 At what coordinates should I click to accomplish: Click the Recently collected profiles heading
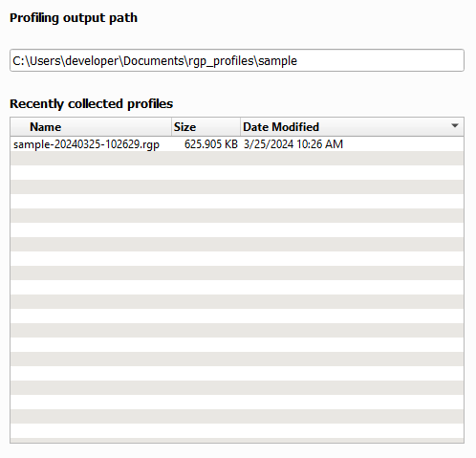click(x=92, y=104)
